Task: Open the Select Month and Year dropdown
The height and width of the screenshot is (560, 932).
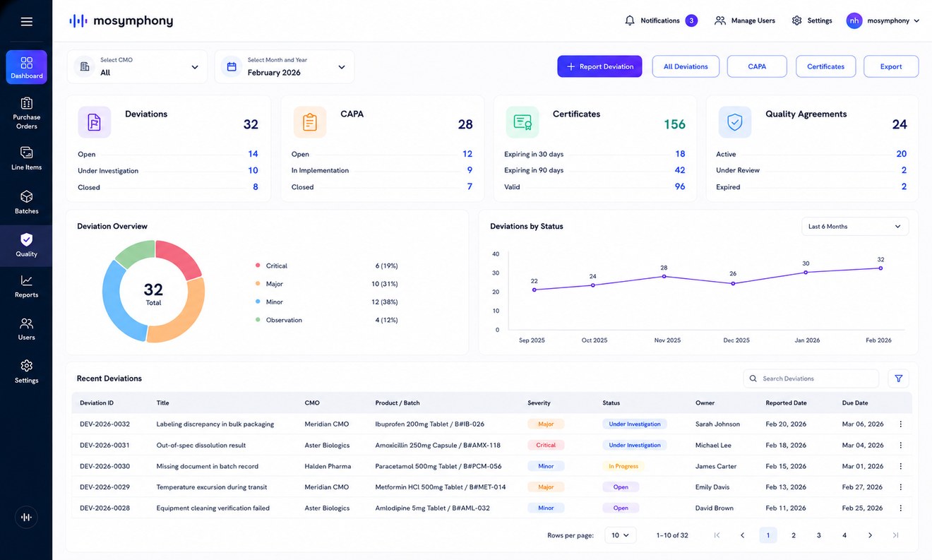Action: coord(285,66)
